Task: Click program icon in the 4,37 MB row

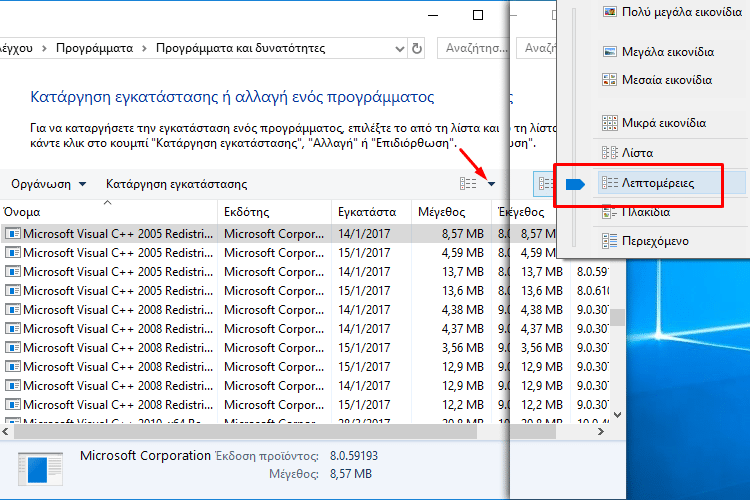Action: (12, 329)
